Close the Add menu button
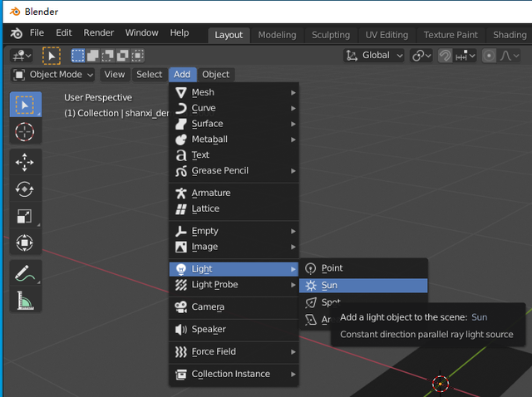This screenshot has height=397, width=532. tap(182, 75)
